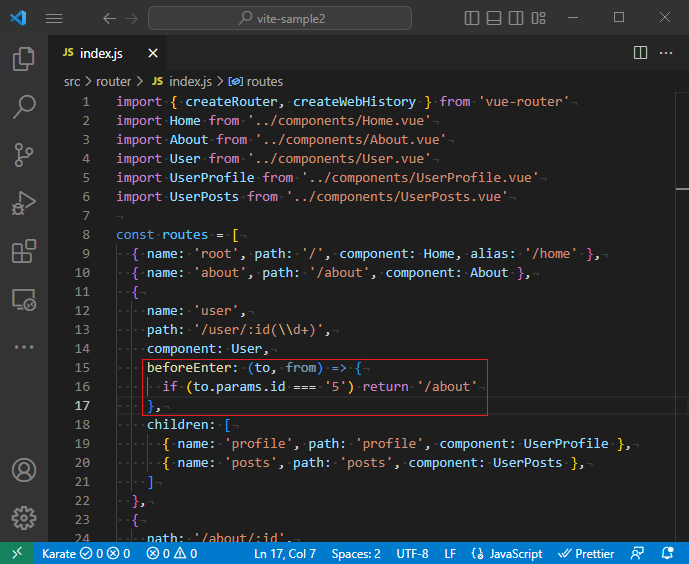Click the vite-sample2 command center search box
This screenshot has width=689, height=564.
(x=280, y=18)
